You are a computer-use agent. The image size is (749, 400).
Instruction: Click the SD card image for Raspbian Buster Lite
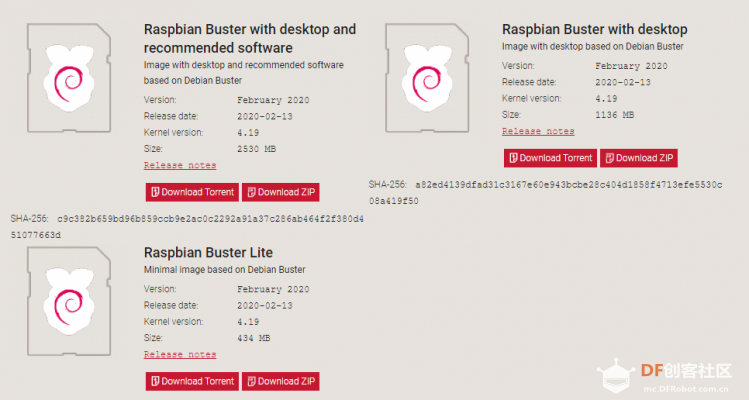(x=69, y=301)
